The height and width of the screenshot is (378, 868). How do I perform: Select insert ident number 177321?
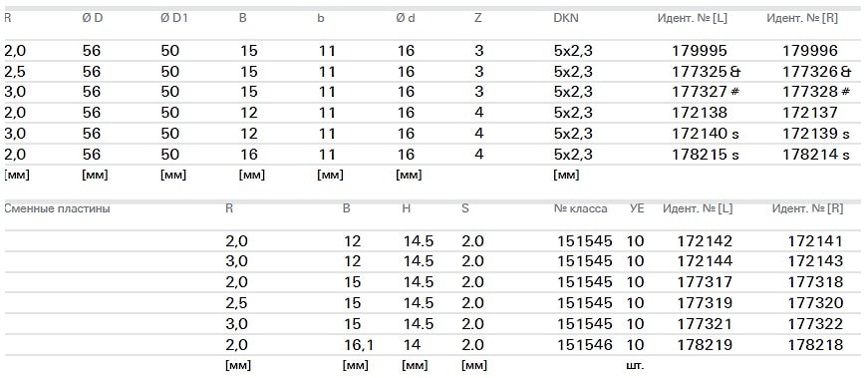pyautogui.click(x=705, y=324)
